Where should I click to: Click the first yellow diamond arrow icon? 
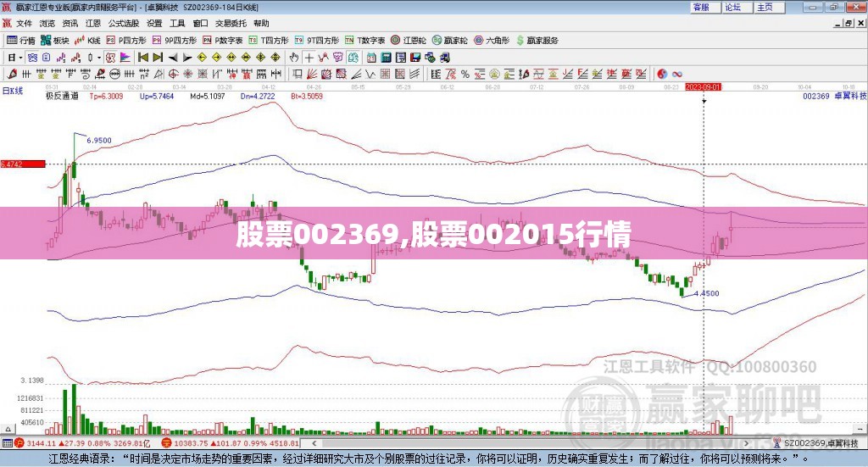202,58
